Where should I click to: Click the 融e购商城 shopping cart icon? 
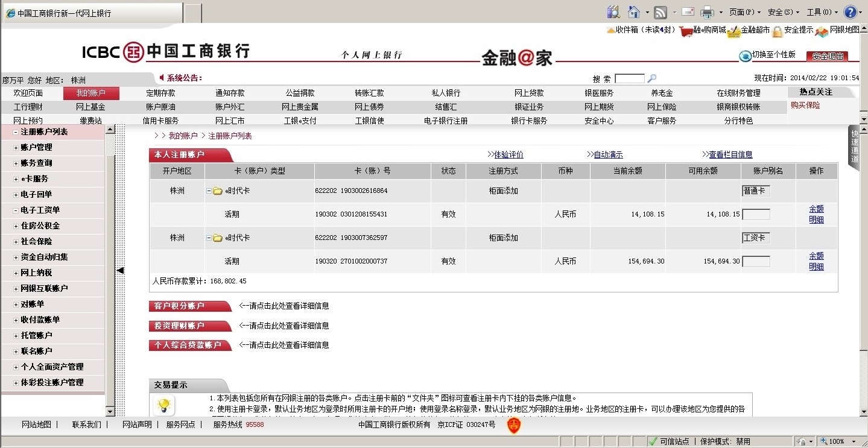pos(685,31)
